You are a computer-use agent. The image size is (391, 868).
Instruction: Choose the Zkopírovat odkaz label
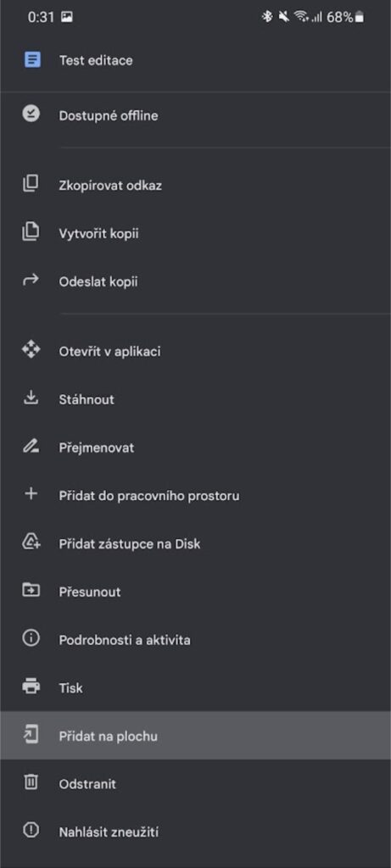[x=110, y=186]
